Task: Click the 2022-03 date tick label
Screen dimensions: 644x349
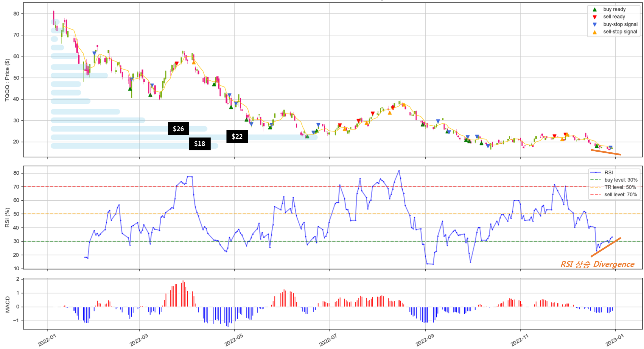Action: [139, 340]
